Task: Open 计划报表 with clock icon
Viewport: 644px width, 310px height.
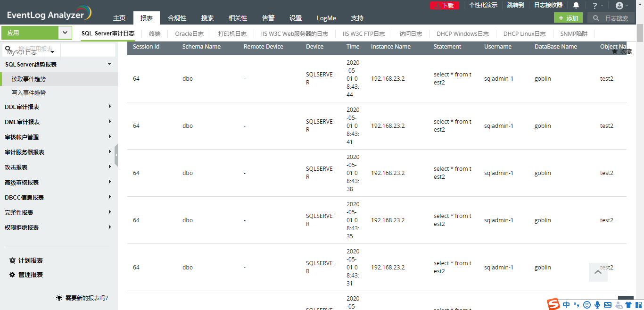Action: [26, 260]
